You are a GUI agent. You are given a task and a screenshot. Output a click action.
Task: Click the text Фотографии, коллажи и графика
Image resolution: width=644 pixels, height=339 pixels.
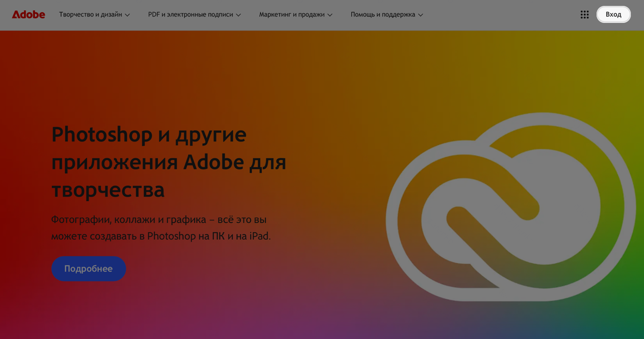[x=161, y=228]
